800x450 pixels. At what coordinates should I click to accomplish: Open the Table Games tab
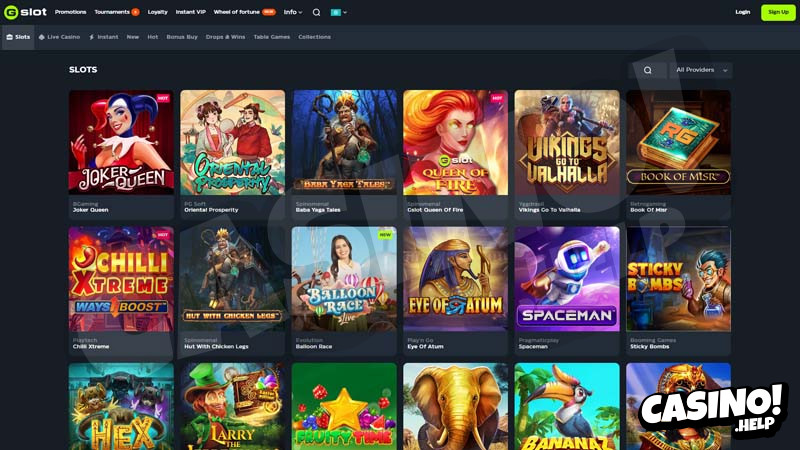point(271,37)
